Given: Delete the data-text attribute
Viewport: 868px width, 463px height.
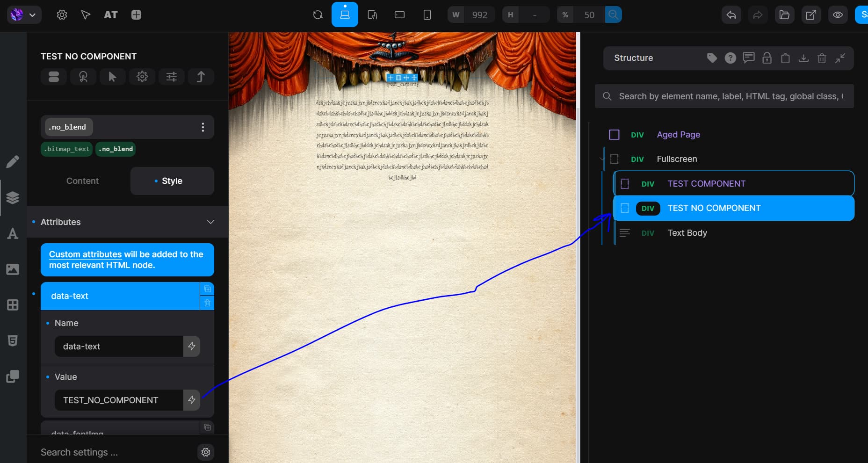Looking at the screenshot, I should tap(207, 303).
